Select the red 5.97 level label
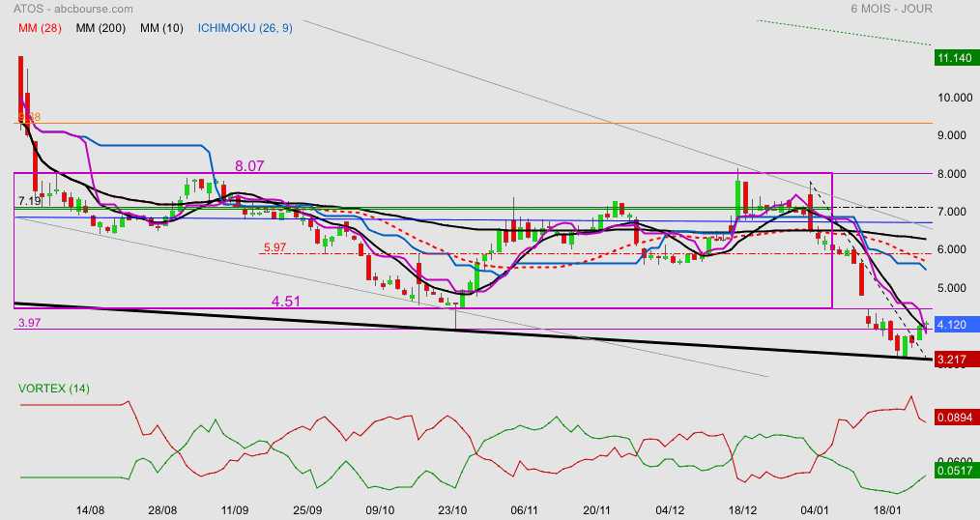Image resolution: width=980 pixels, height=520 pixels. (x=274, y=247)
